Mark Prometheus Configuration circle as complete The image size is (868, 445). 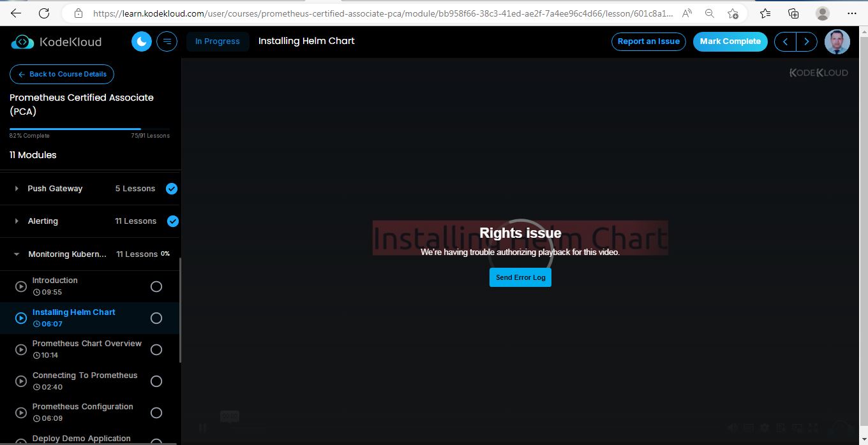pyautogui.click(x=156, y=412)
